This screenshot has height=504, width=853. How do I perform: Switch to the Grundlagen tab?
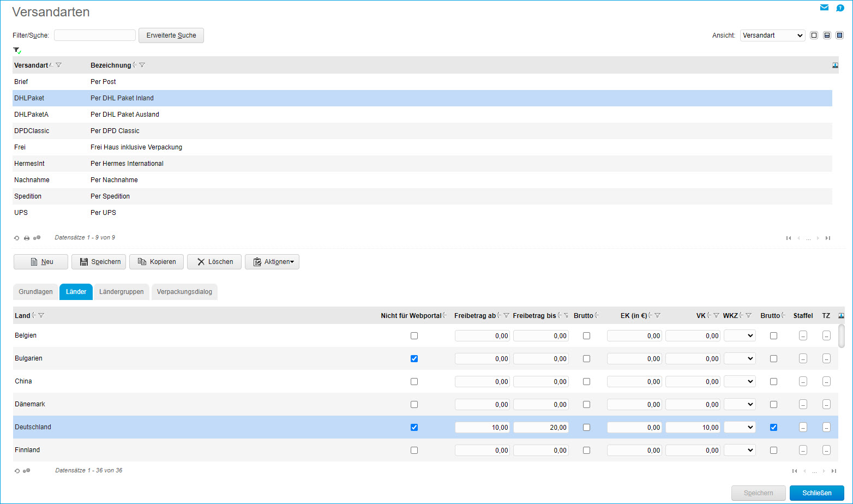(35, 292)
